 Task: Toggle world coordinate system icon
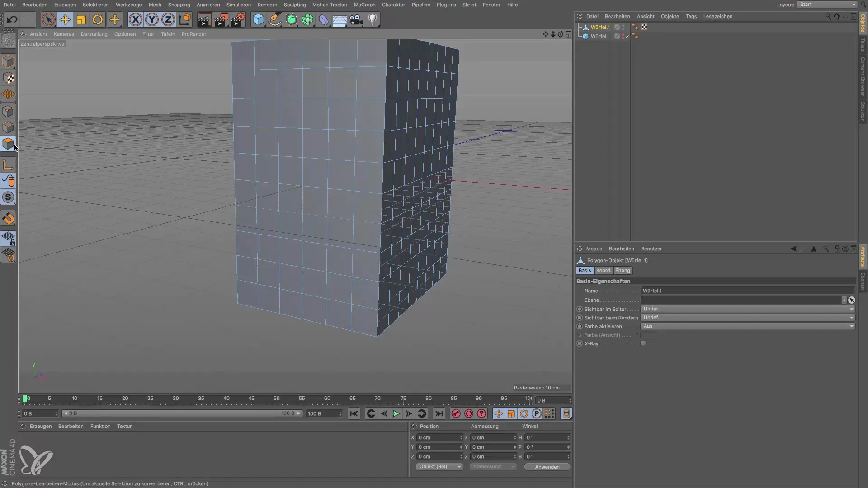click(185, 19)
